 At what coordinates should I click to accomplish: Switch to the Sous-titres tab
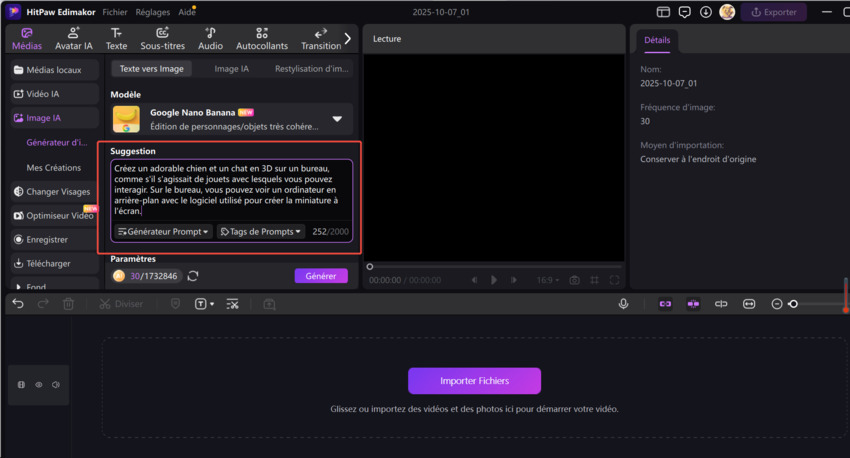click(162, 39)
